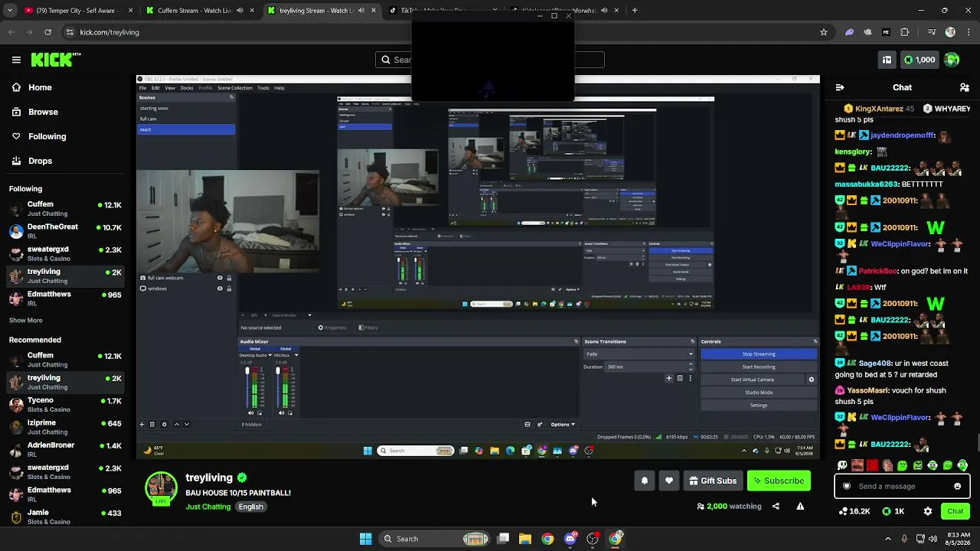Open the green profile avatar in Kick header
Screen dimensions: 980x551
(952, 60)
